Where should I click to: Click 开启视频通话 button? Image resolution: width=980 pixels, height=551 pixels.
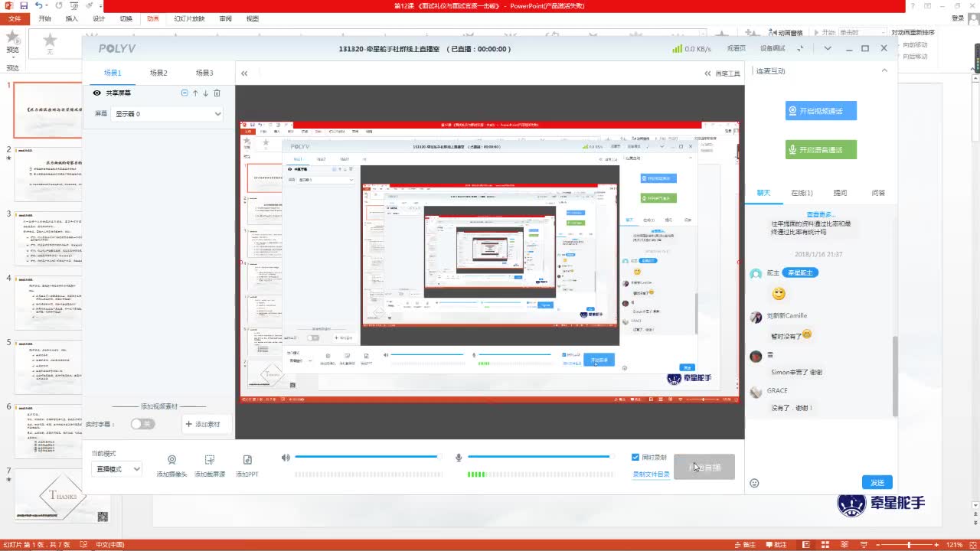[821, 111]
